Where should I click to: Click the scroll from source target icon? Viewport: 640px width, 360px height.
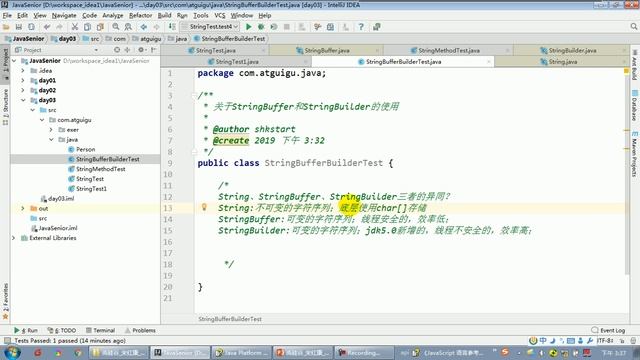(117, 50)
